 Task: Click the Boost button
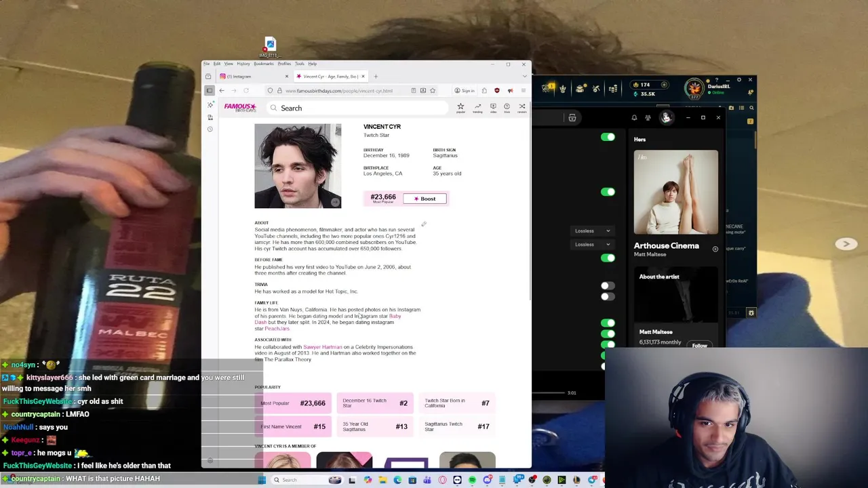(x=425, y=199)
